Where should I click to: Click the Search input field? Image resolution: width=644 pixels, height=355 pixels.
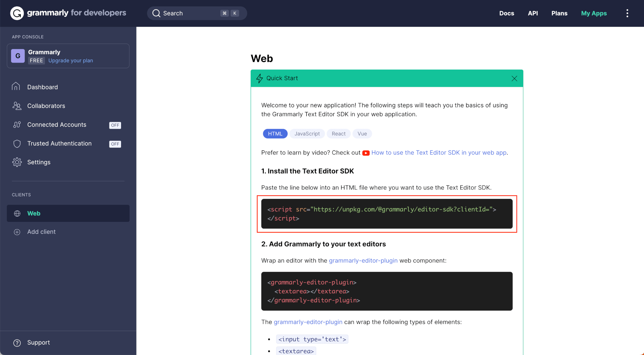tap(197, 13)
